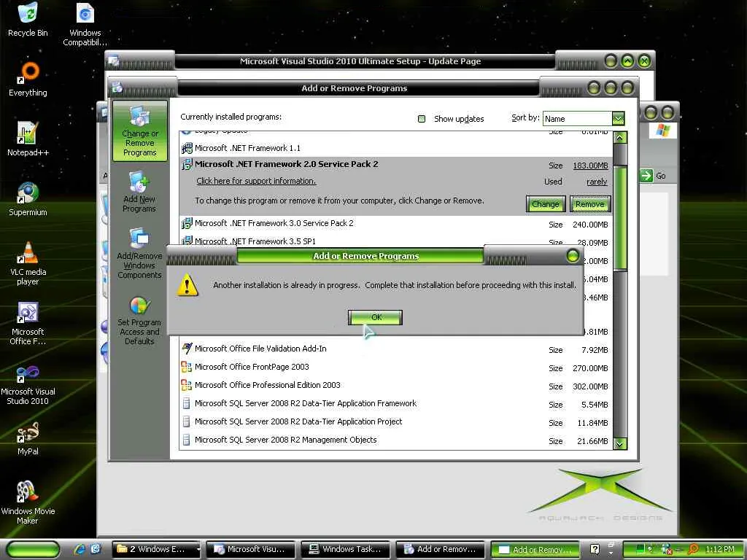Click the Office FrontPage 2003 list icon
This screenshot has height=560, width=747.
[186, 367]
